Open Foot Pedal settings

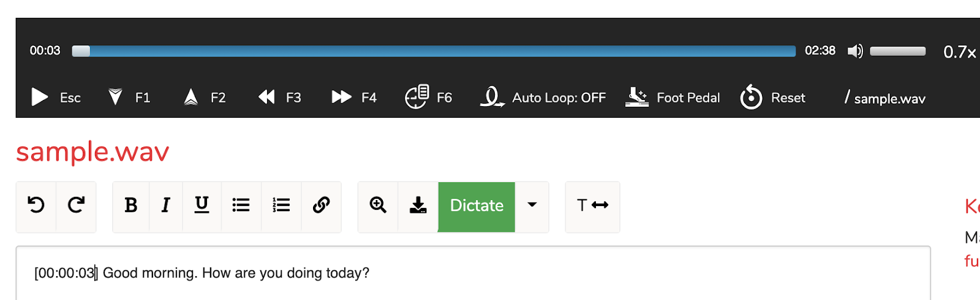[673, 97]
